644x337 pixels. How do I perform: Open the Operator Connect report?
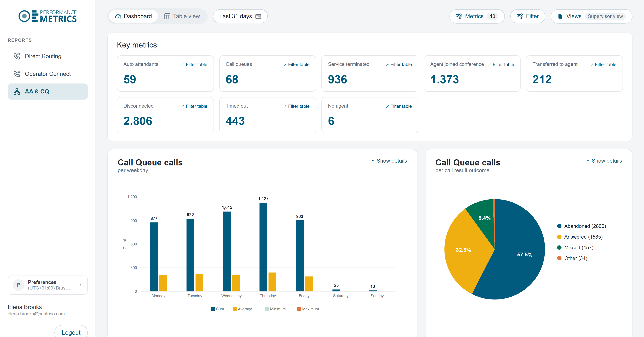[48, 74]
